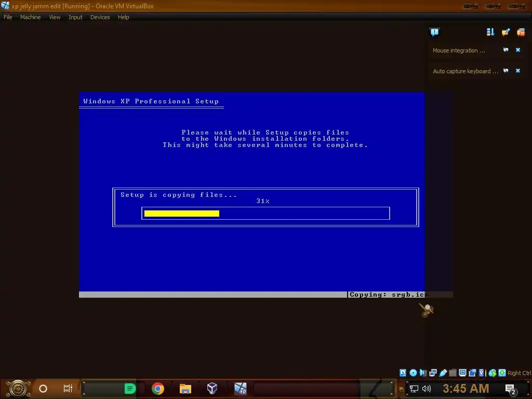
Task: Dismiss the Auto capture keyboard notification
Action: (518, 71)
